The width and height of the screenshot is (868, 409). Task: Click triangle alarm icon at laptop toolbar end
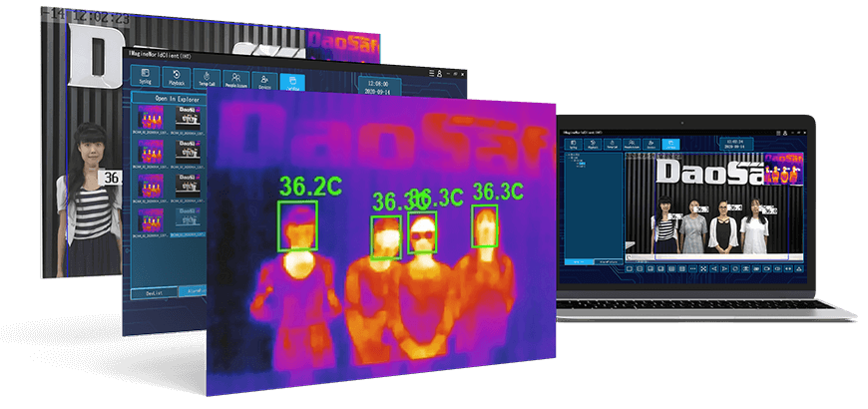799,269
